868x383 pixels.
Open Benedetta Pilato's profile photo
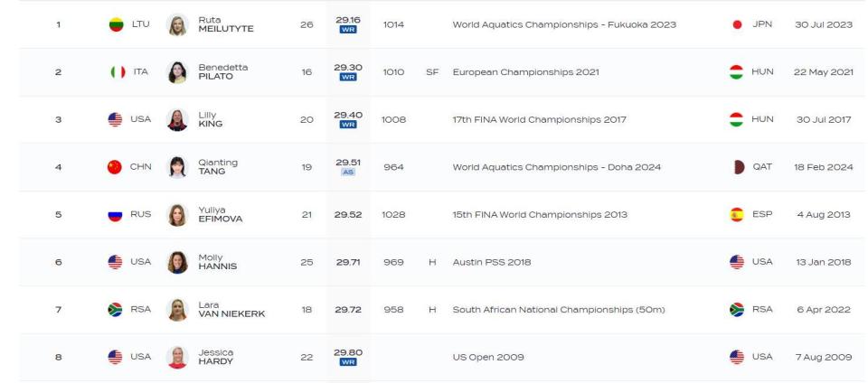click(177, 71)
